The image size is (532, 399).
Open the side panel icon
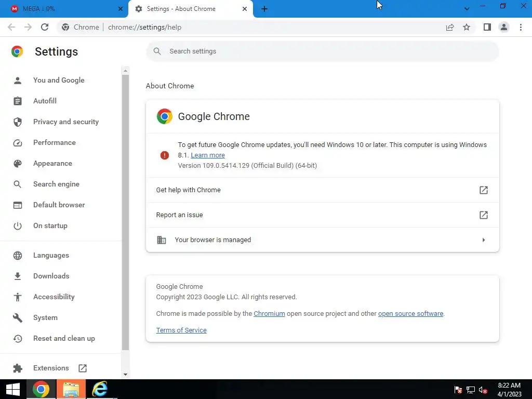(x=487, y=27)
